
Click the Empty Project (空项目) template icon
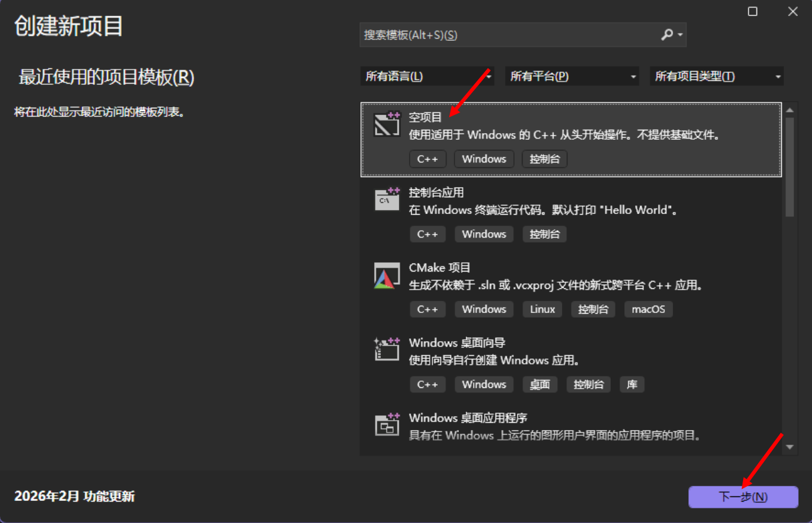pos(387,124)
